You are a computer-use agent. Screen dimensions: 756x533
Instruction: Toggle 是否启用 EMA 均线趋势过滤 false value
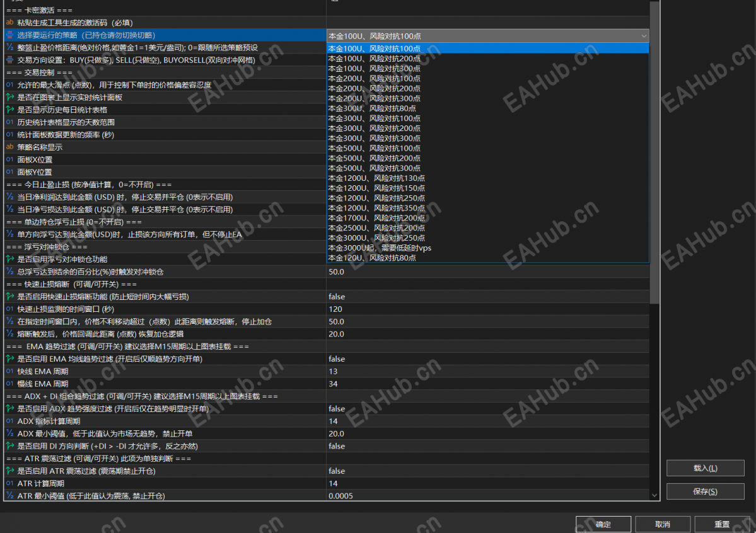tap(487, 358)
